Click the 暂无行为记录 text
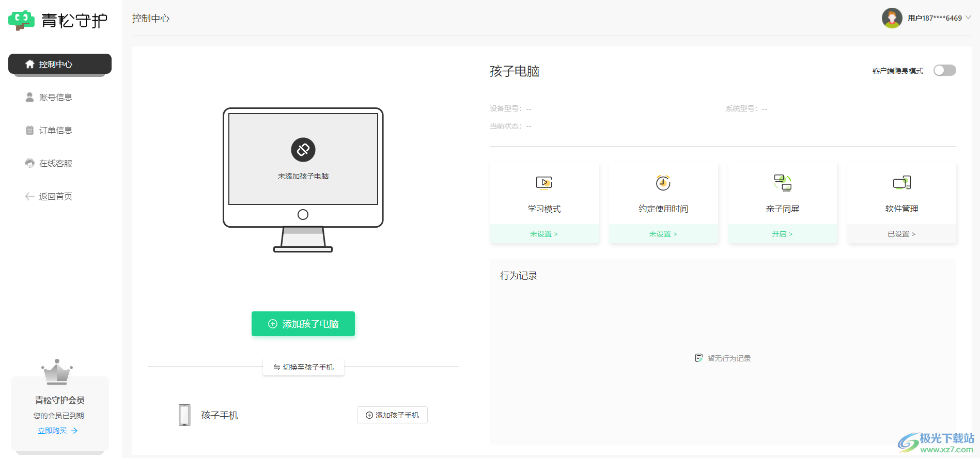980x458 pixels. [729, 358]
